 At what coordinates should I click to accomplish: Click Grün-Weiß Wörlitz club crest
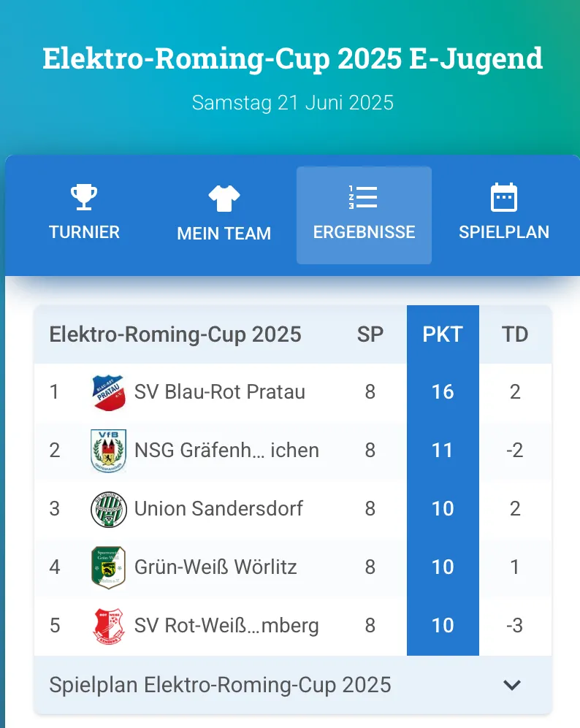[109, 567]
